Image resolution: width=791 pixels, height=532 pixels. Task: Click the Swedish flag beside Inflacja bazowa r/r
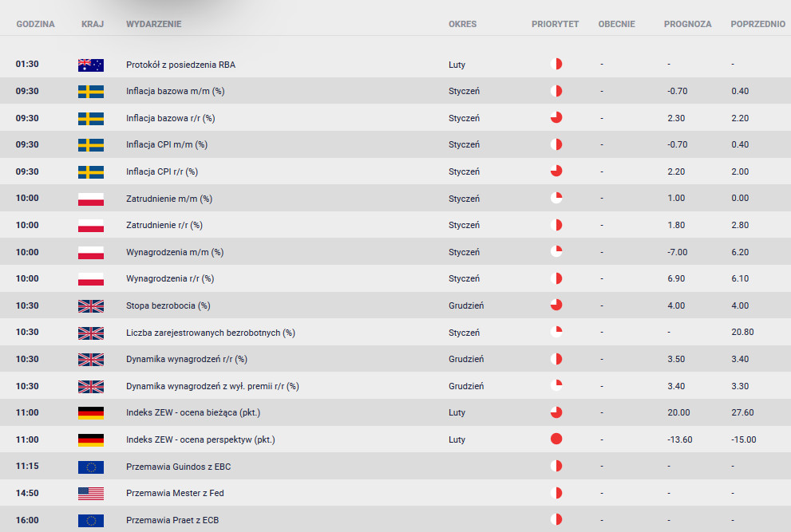tap(91, 119)
